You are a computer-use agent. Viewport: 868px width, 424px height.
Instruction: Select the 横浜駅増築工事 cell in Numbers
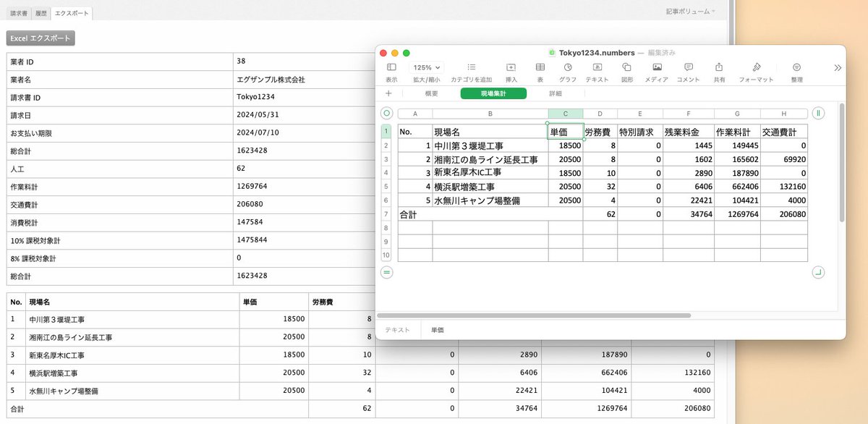point(490,187)
